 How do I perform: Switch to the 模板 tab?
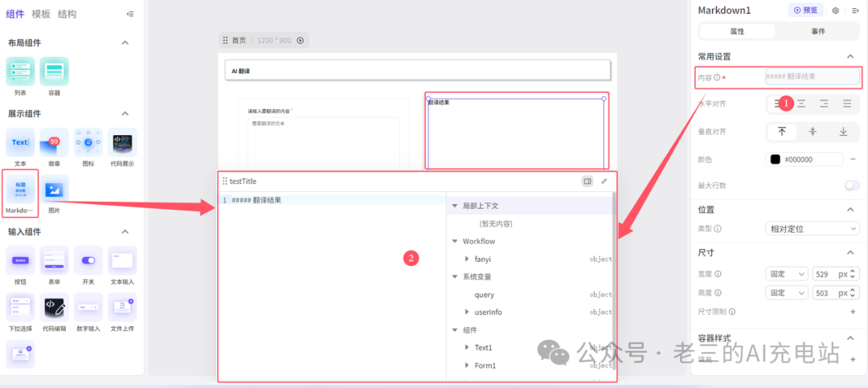coord(41,14)
